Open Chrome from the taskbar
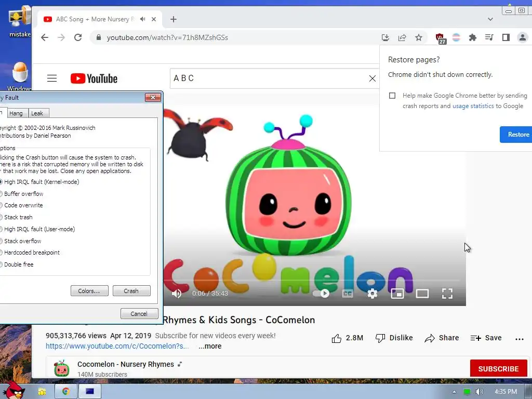 66,392
